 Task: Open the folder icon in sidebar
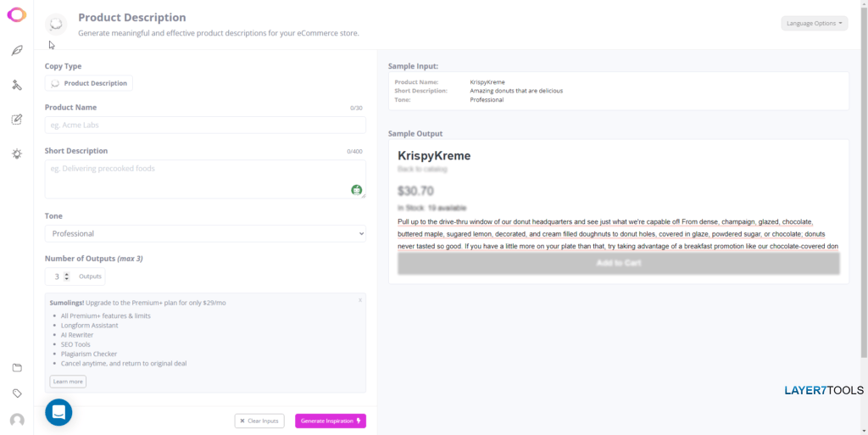[17, 368]
